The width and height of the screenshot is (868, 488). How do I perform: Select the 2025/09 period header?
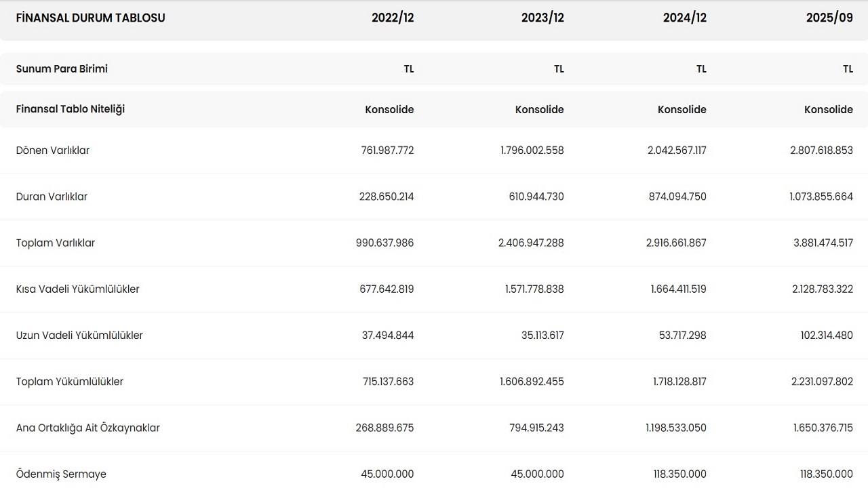click(x=829, y=18)
